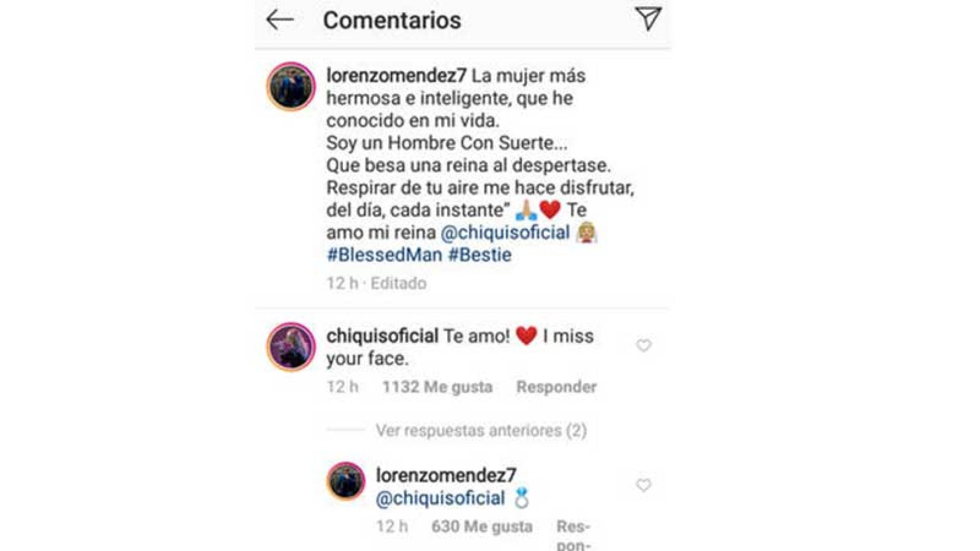
Task: Tap the 12 h timestamp beside 1132 Me gusta
Action: [x=343, y=387]
